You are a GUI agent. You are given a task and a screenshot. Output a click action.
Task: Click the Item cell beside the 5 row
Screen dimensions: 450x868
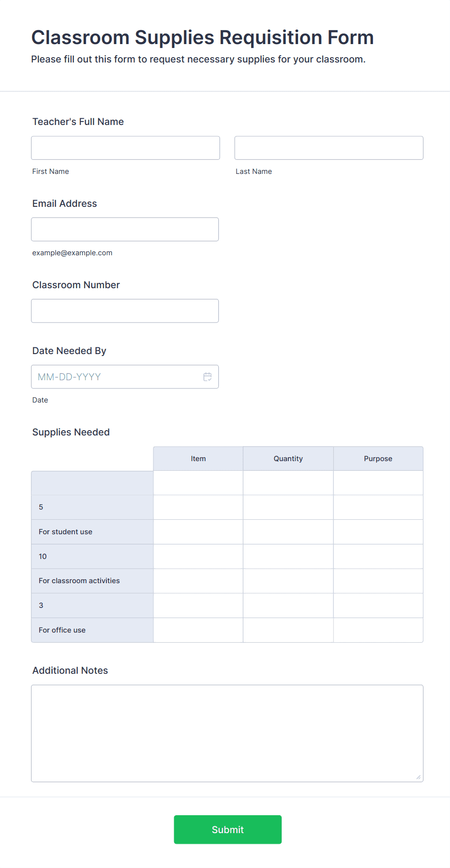coord(198,507)
